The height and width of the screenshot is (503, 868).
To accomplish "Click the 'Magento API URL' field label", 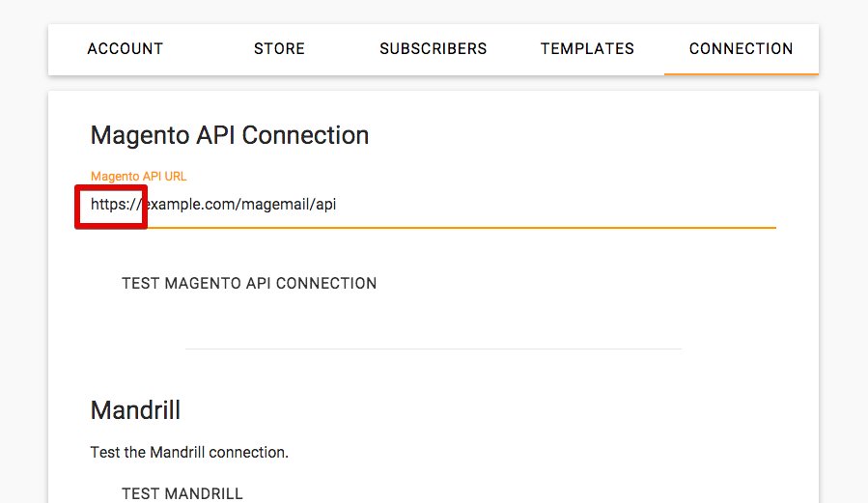I will point(138,177).
